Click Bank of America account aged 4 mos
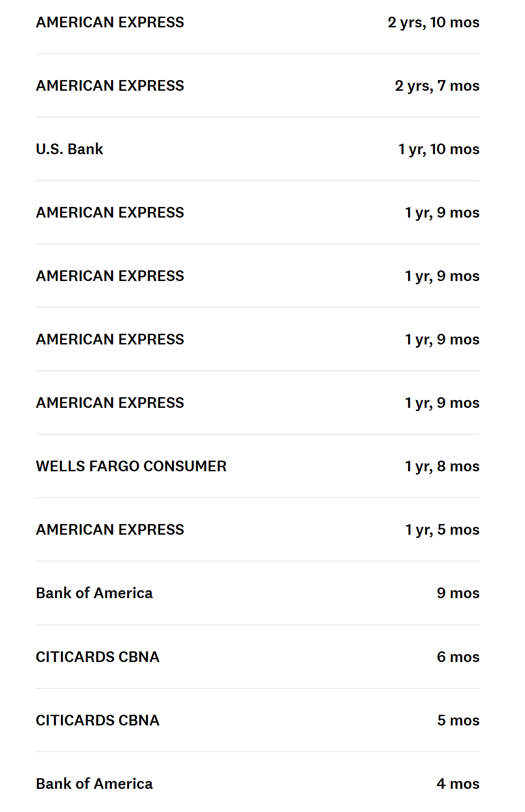Screen dimensions: 525x812 (x=94, y=784)
